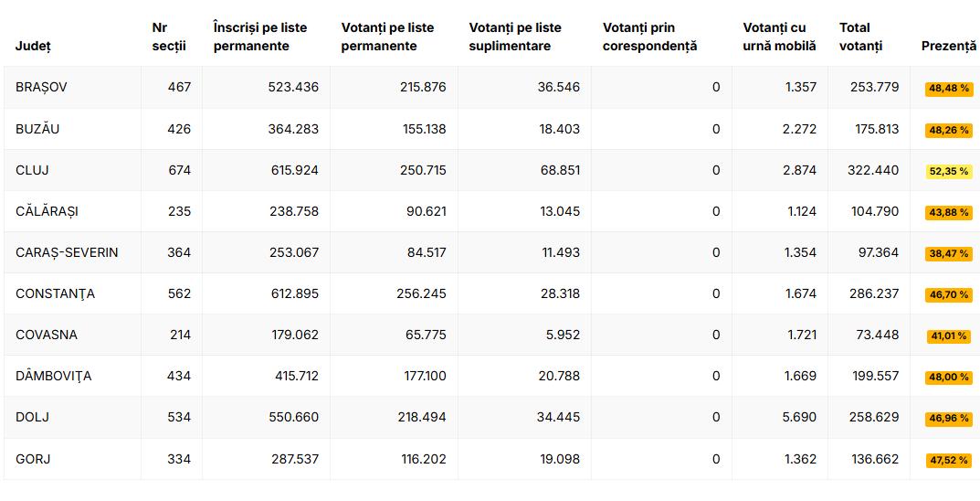This screenshot has width=980, height=501.
Task: Click Înscriși pe liste permanente header
Action: tap(260, 37)
